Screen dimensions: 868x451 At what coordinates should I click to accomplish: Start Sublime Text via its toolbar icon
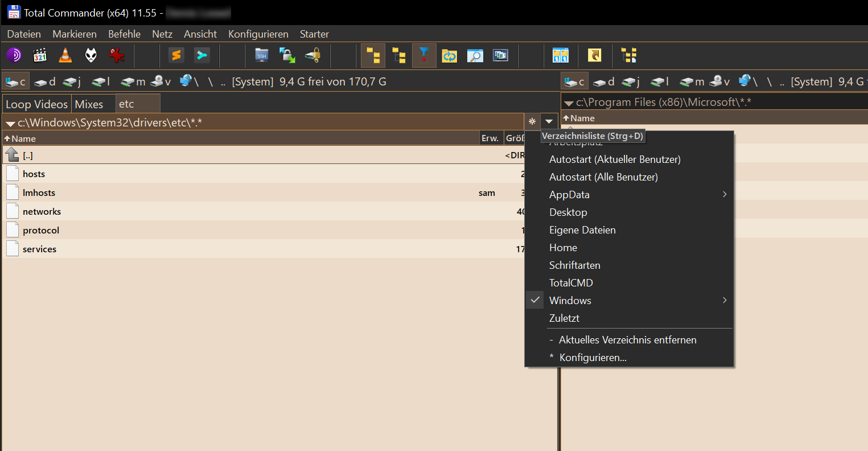tap(176, 55)
